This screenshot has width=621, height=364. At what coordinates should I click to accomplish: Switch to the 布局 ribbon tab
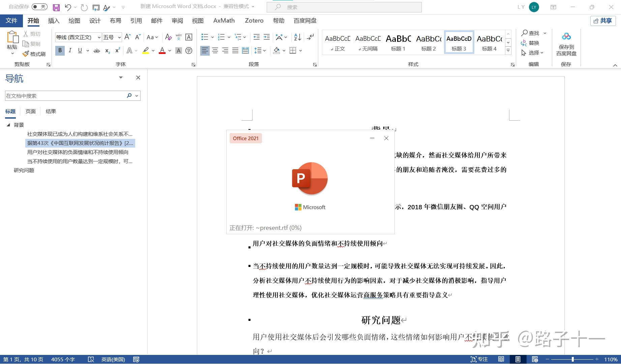[x=115, y=21]
